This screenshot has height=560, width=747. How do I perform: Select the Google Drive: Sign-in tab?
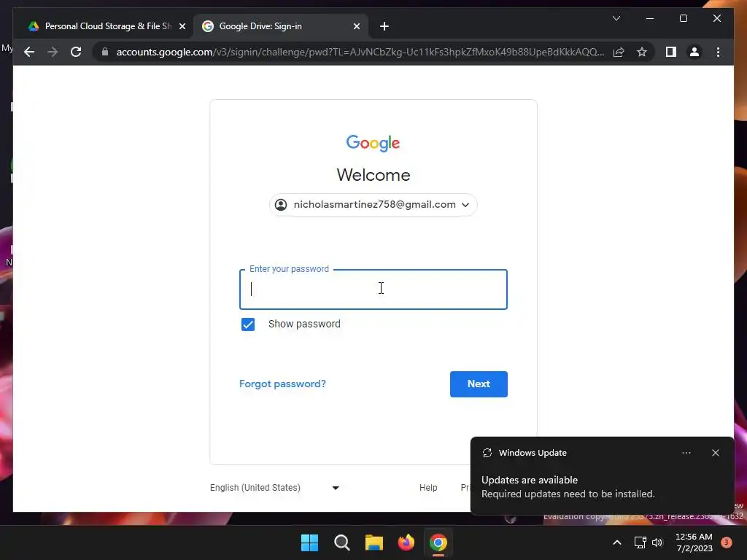pyautogui.click(x=280, y=26)
